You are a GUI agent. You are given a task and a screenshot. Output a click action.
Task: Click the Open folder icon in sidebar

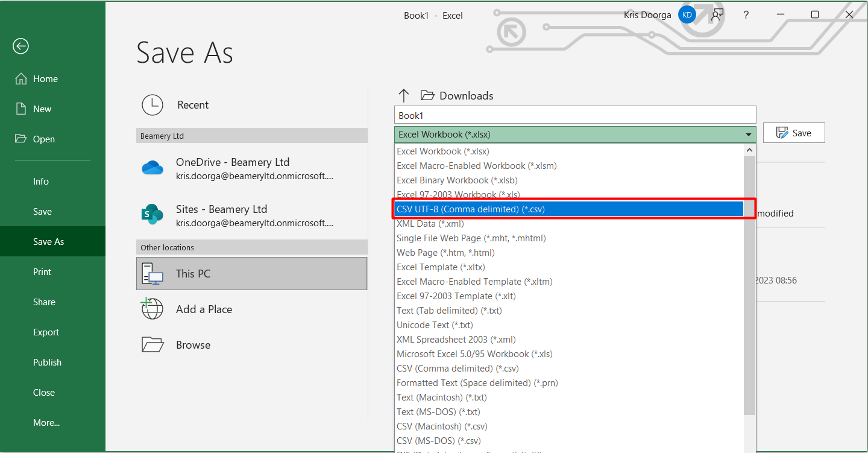(21, 139)
